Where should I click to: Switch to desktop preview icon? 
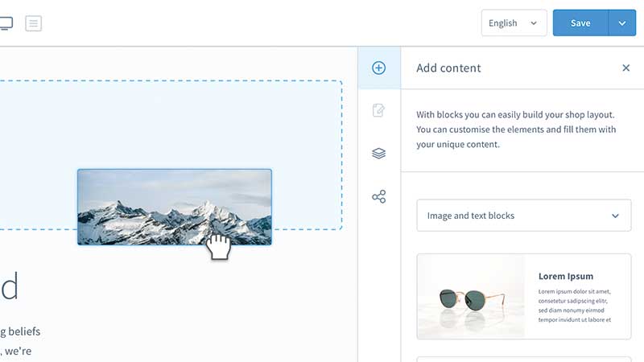pos(5,23)
